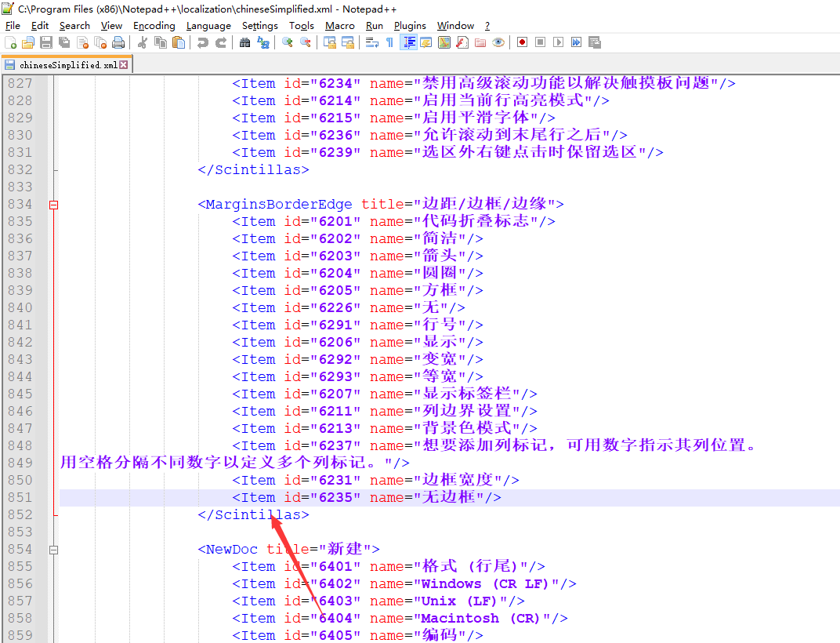Cut selection with scissors icon

click(x=143, y=43)
